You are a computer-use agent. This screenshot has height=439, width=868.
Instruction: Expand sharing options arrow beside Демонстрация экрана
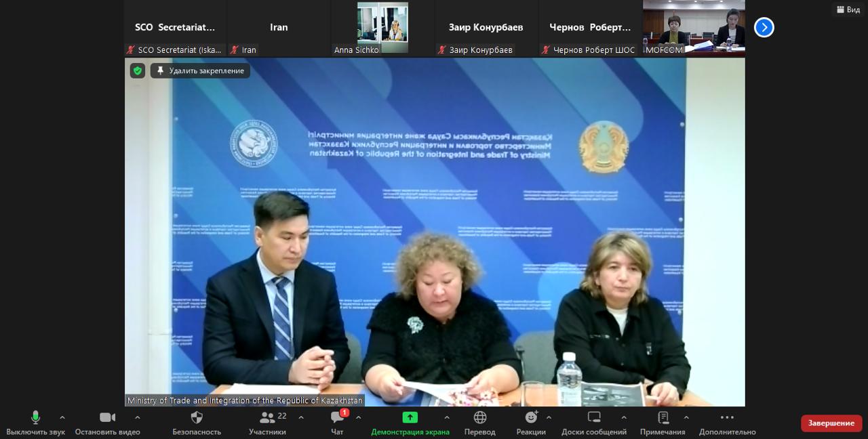(447, 417)
